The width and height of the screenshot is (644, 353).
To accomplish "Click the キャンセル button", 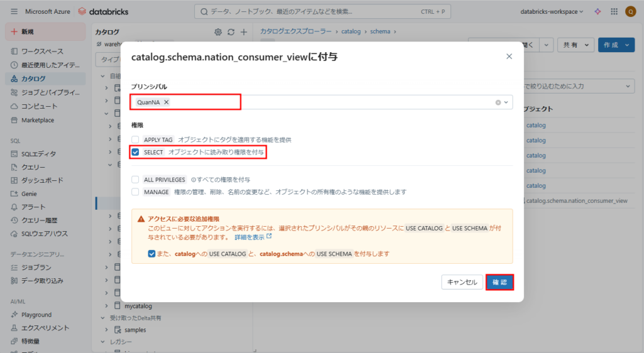I will [462, 283].
